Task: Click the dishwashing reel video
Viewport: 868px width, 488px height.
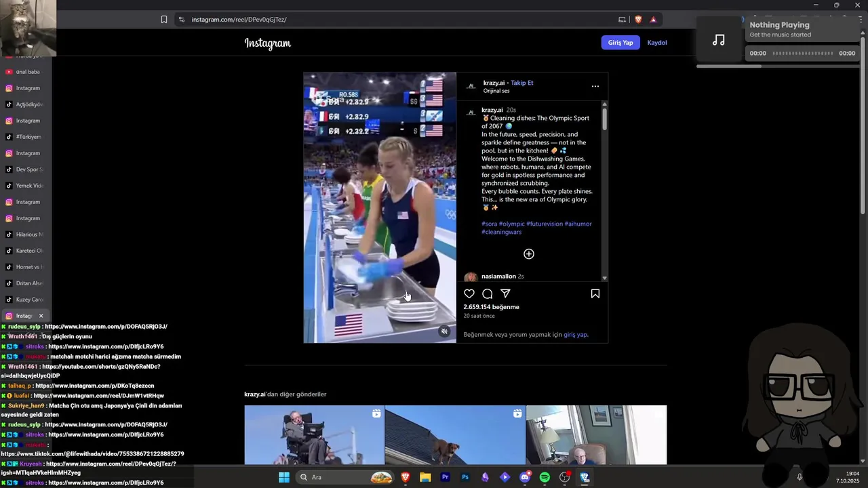Action: [x=380, y=207]
